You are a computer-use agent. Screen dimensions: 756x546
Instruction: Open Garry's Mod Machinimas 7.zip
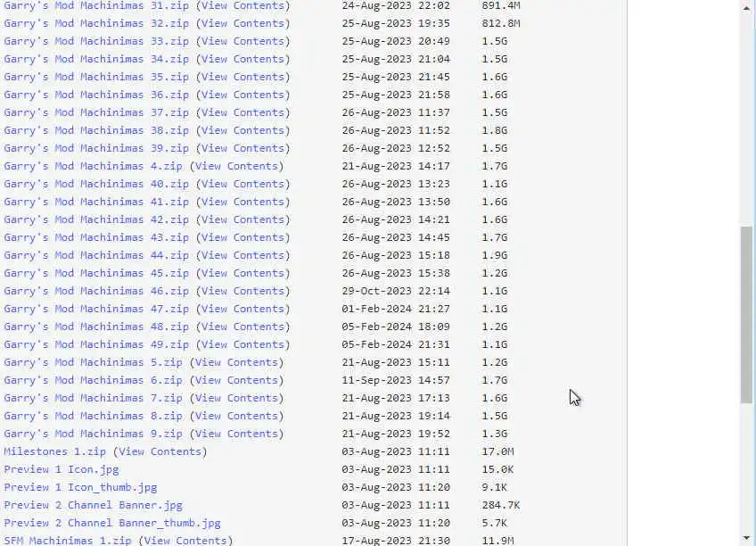coord(93,399)
